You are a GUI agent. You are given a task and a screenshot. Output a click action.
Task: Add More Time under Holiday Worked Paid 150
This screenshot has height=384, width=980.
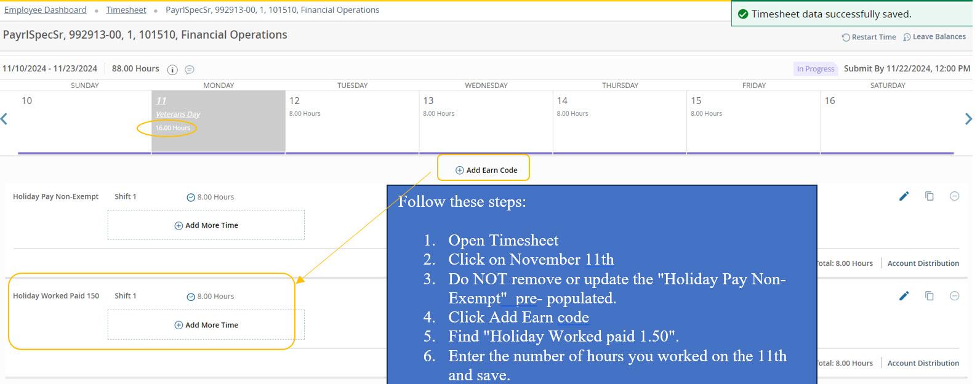click(x=206, y=325)
